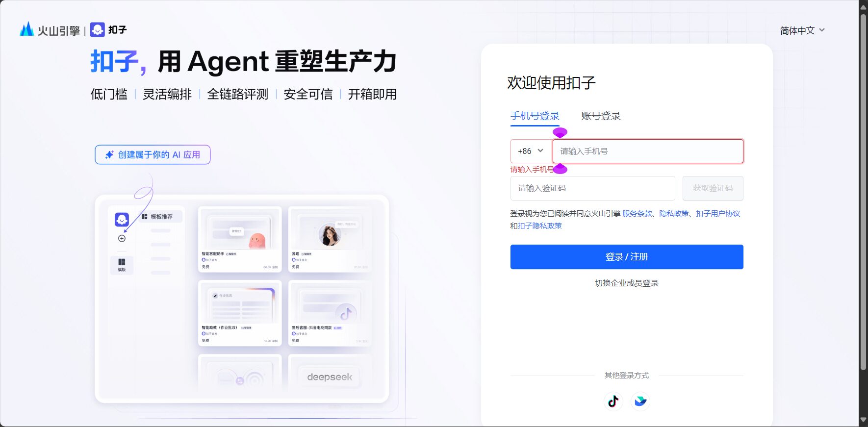Click the 模板推荐 entry in illustration
The width and height of the screenshot is (868, 427).
[x=160, y=217]
